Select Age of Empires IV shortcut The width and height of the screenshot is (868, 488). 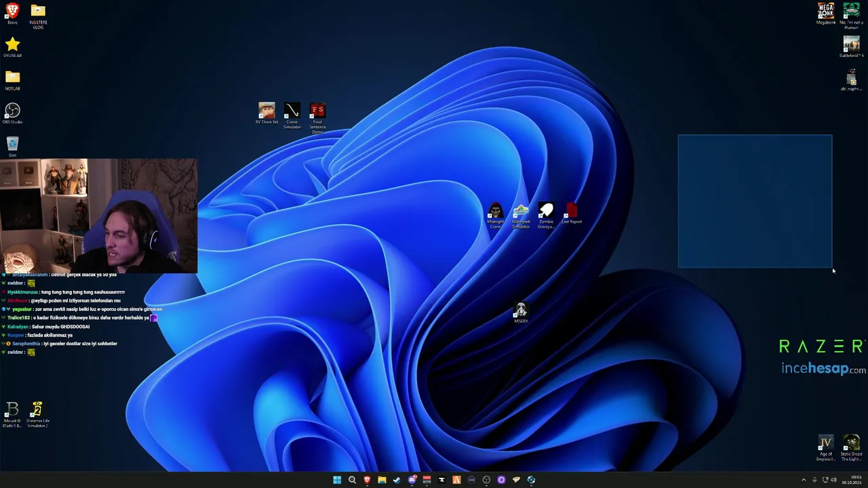825,447
